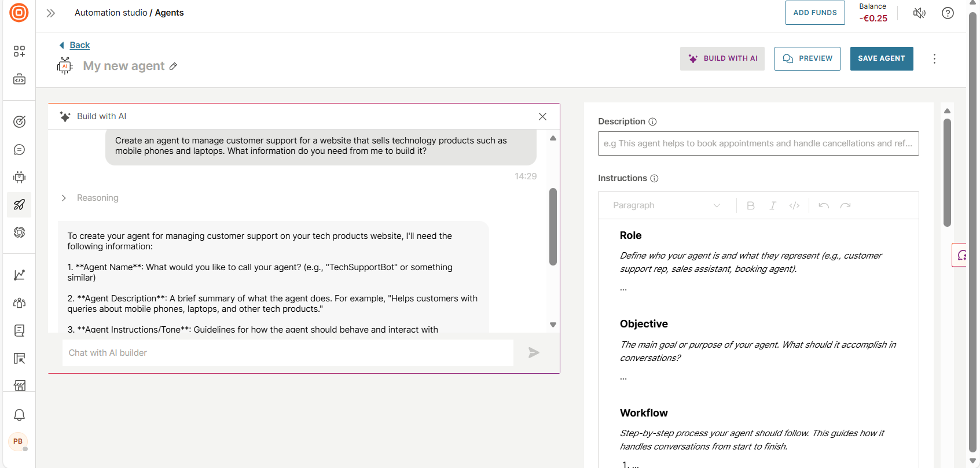The image size is (980, 468).
Task: Click the Workflow heading in instructions
Action: click(x=644, y=413)
